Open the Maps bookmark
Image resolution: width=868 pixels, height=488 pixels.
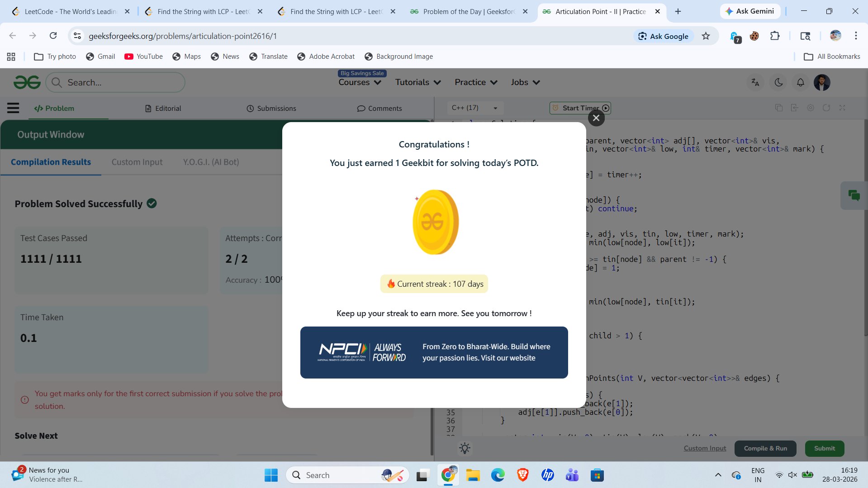[x=186, y=57]
